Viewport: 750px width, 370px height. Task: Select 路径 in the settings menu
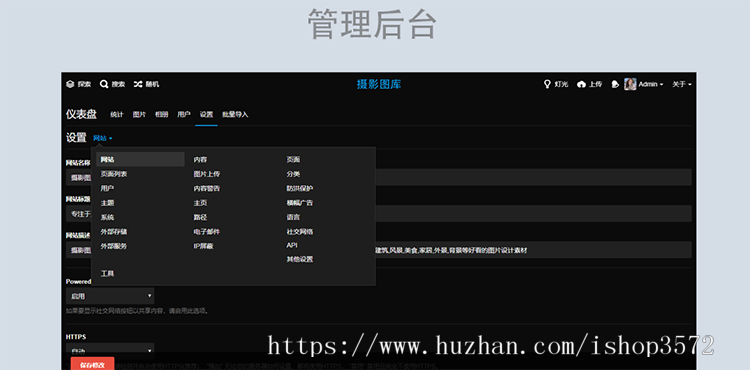[x=200, y=217]
